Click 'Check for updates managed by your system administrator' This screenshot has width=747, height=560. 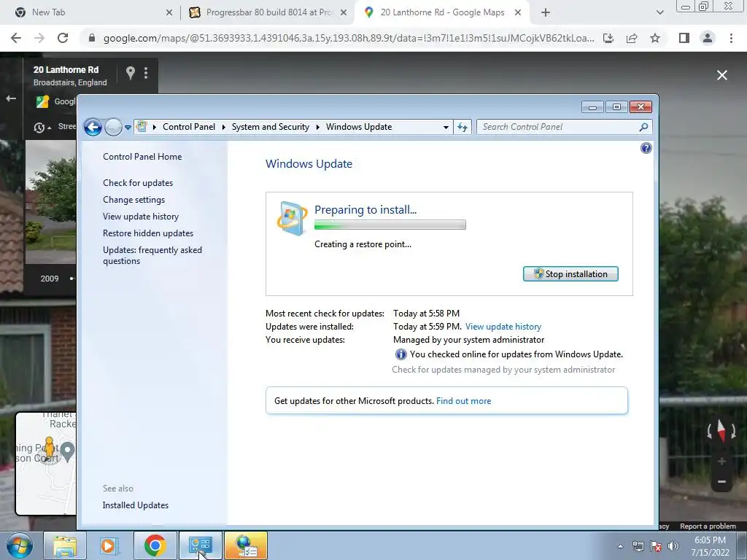point(503,370)
